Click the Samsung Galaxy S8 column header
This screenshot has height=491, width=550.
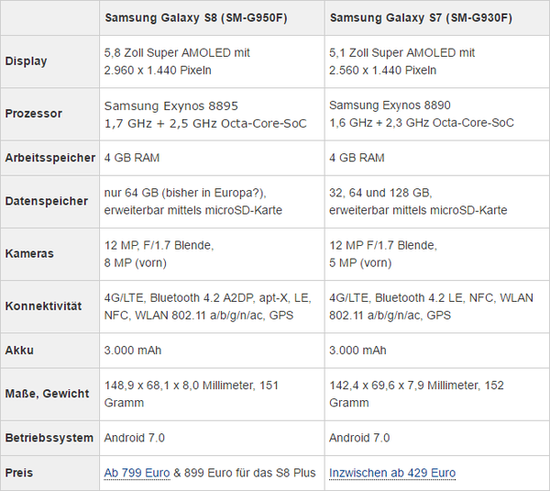[196, 18]
